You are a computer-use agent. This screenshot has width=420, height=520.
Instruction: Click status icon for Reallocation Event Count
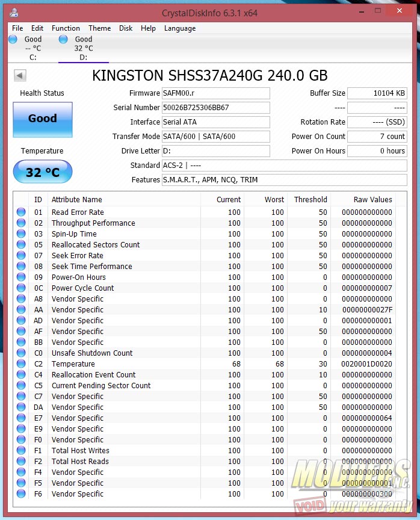click(21, 374)
